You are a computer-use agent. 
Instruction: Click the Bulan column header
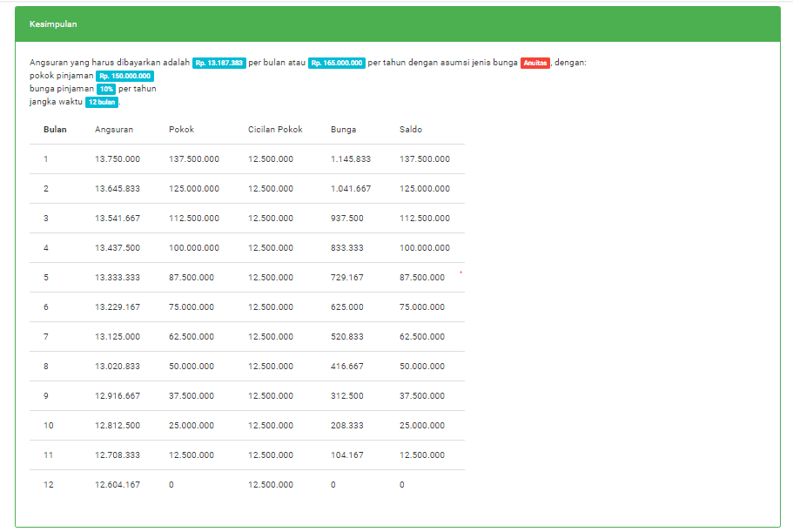pyautogui.click(x=55, y=130)
